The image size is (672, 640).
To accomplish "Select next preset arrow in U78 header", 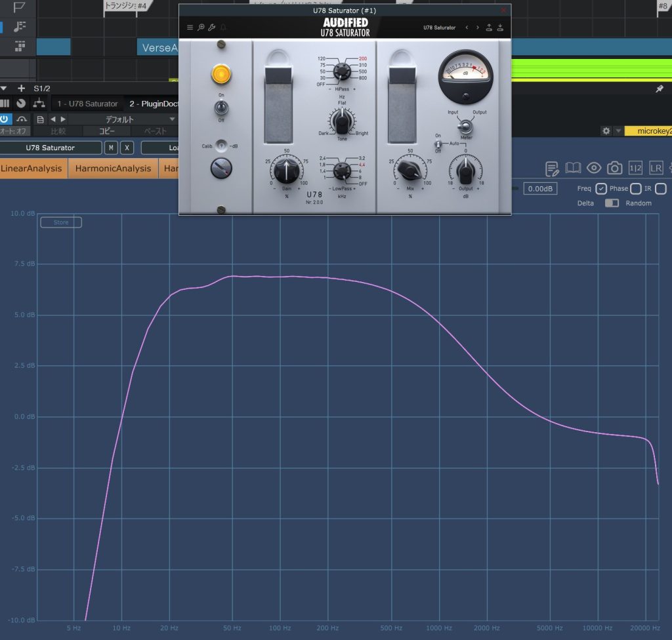I will coord(477,28).
